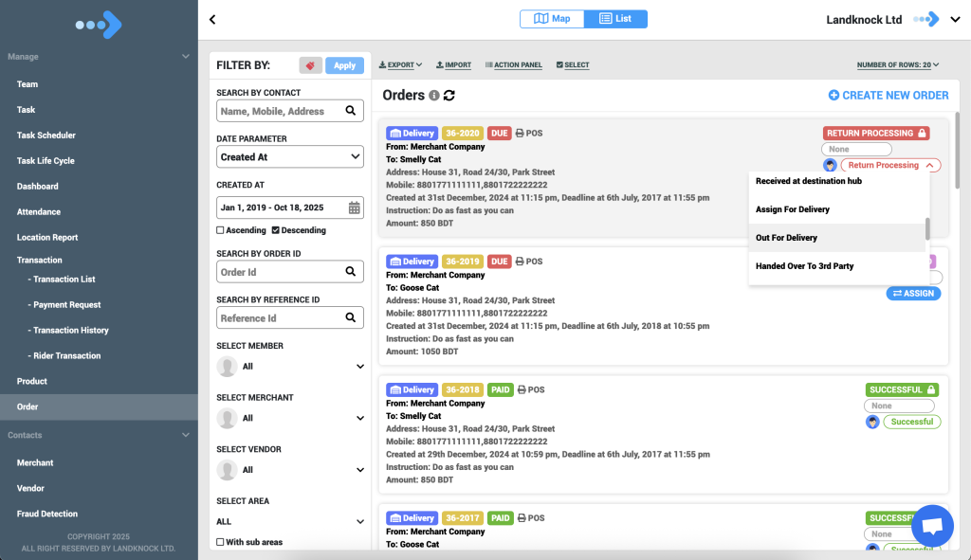Click the rider avatar on order 36-2020
Screen dimensions: 971x560
click(831, 165)
